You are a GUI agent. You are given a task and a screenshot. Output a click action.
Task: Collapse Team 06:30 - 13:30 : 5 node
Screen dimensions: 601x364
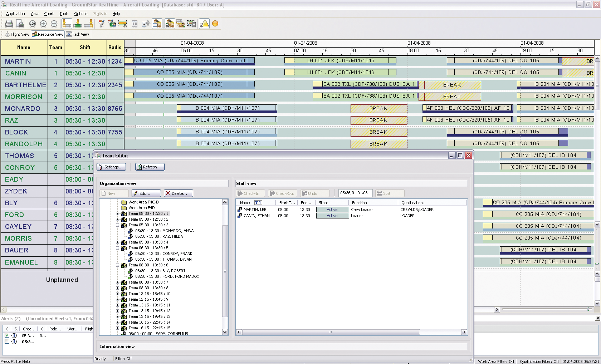pyautogui.click(x=117, y=248)
